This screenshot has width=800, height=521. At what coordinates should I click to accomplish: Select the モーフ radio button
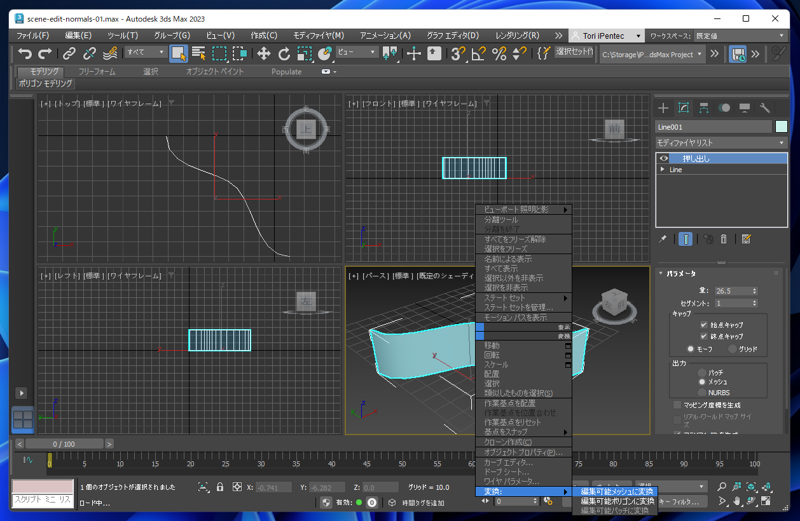690,349
